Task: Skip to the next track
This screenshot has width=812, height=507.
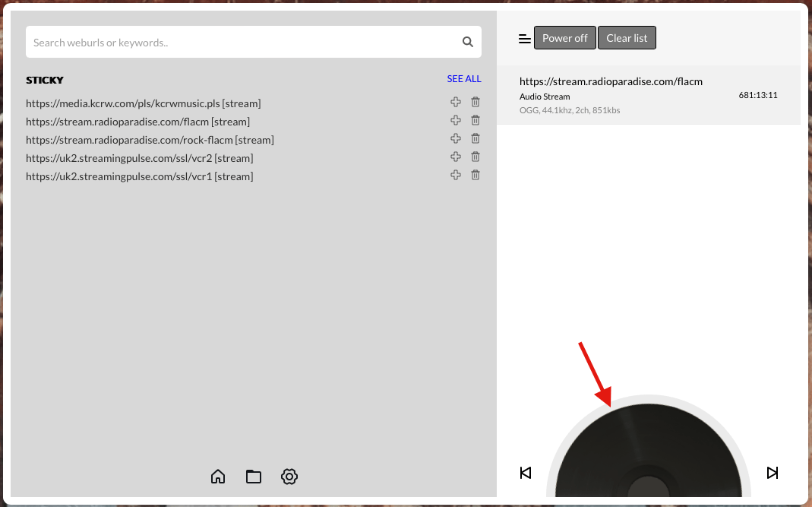Action: coord(773,473)
